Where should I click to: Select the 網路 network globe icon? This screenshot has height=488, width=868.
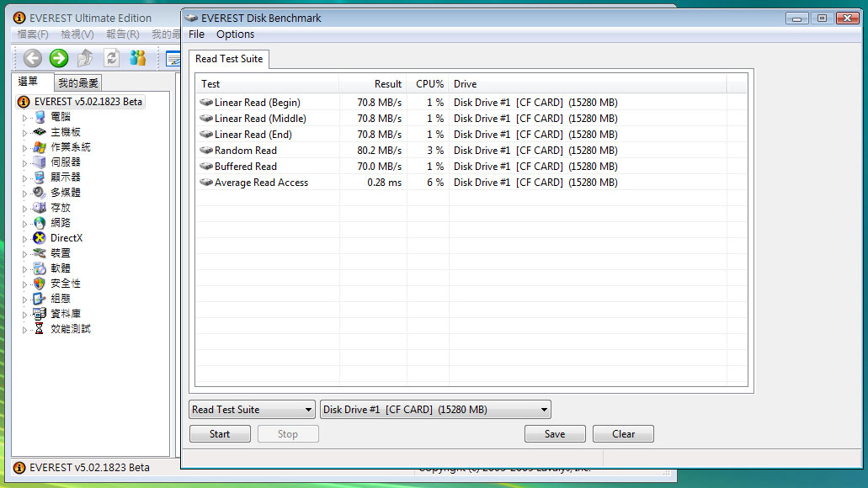(40, 222)
